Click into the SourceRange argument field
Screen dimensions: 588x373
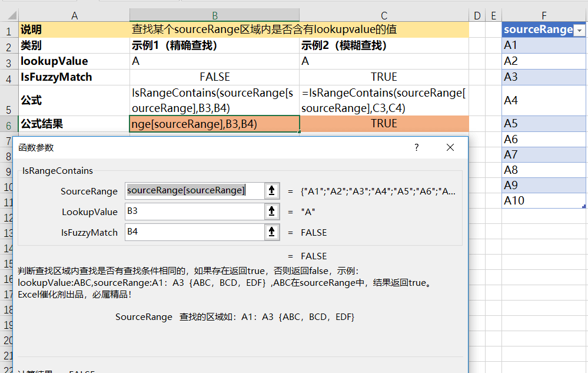click(x=195, y=191)
